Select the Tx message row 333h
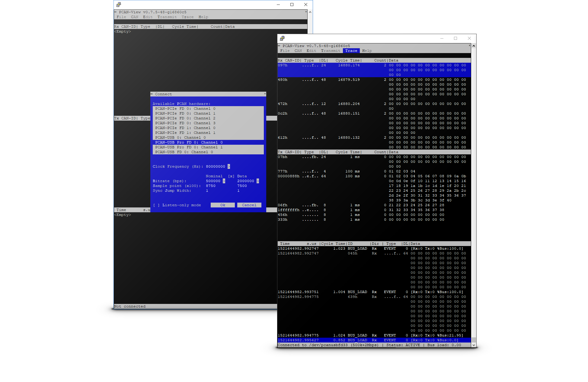Screen dimensions: 588x382 click(x=374, y=219)
